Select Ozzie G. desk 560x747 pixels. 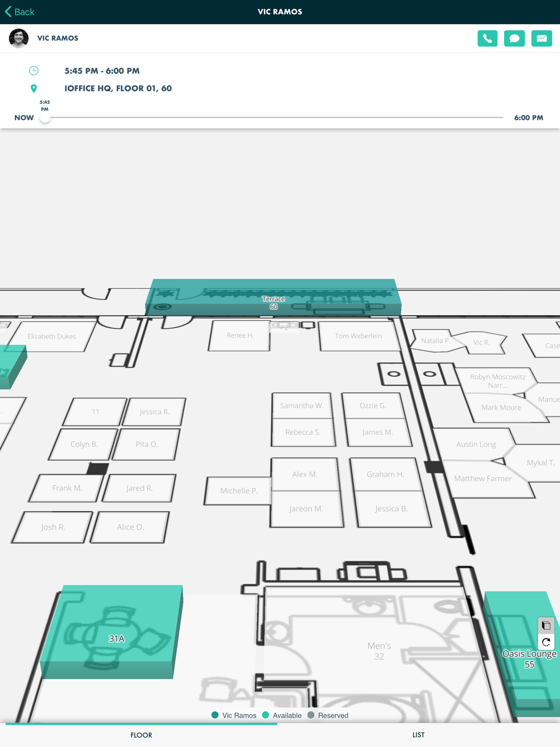point(373,405)
